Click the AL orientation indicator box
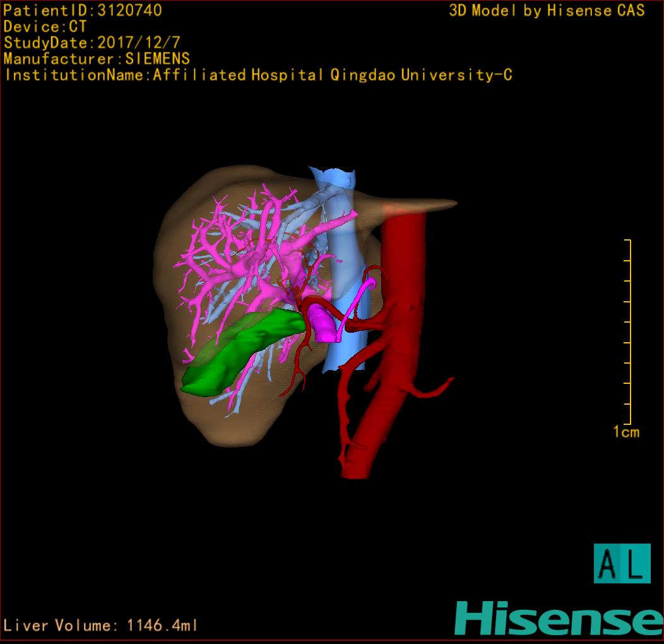664x644 pixels. 622,563
